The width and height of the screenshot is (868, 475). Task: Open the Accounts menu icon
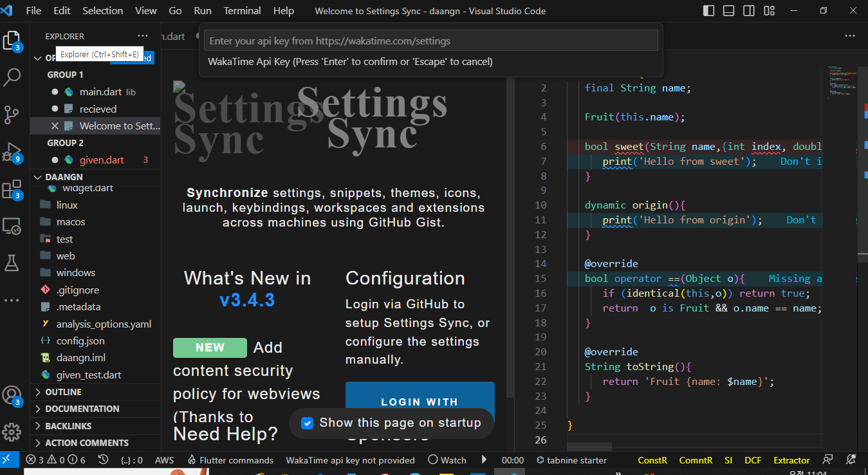(12, 396)
